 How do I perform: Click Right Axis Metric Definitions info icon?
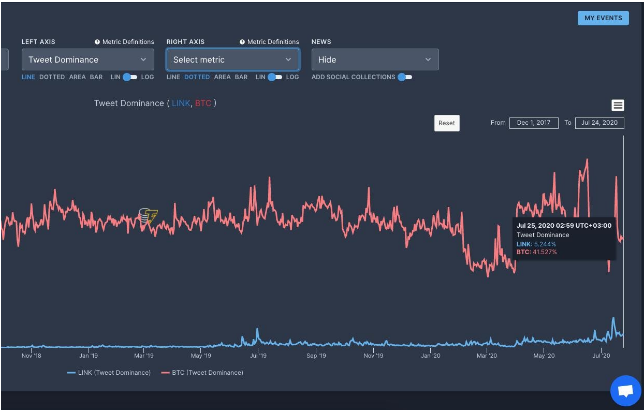click(242, 41)
